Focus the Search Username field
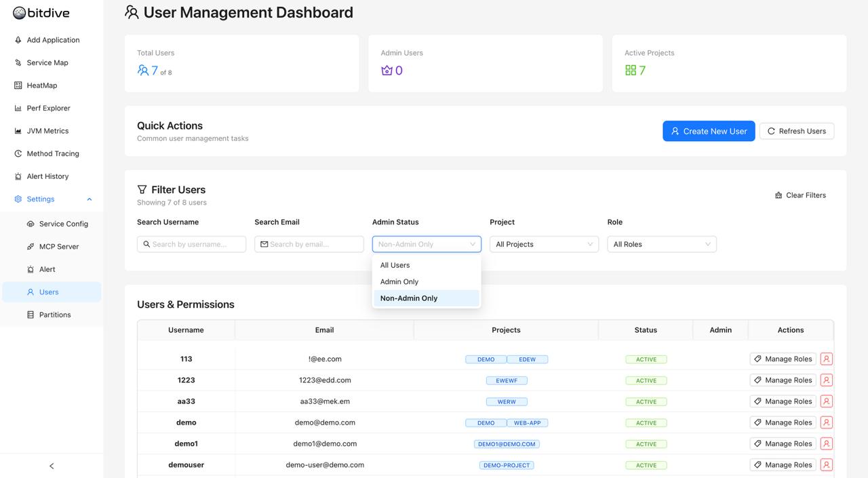This screenshot has height=478, width=868. tap(191, 244)
